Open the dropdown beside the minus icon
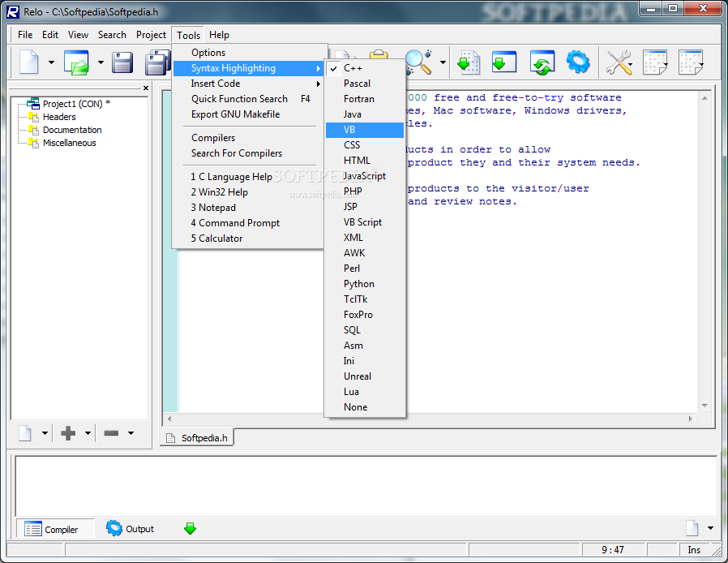 click(131, 433)
